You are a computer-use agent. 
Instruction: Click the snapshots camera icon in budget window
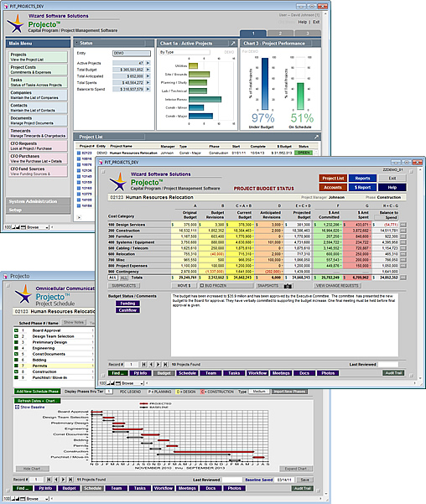click(x=288, y=285)
